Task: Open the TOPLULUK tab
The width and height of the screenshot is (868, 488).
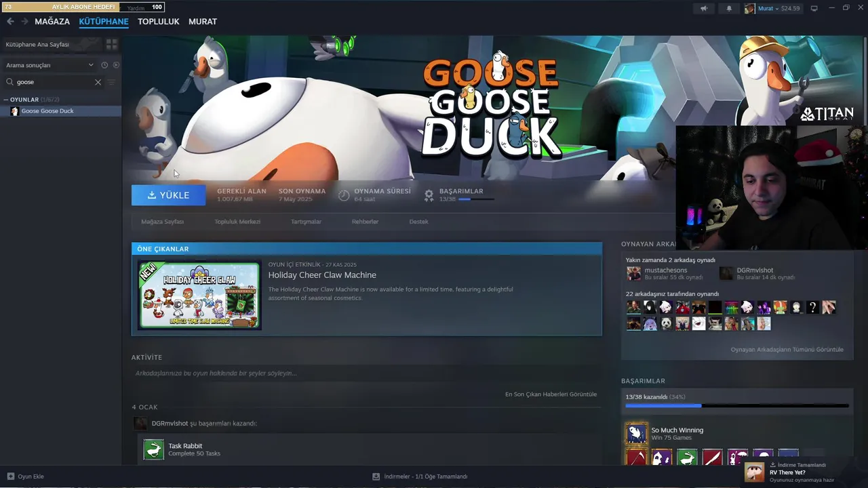Action: (158, 22)
